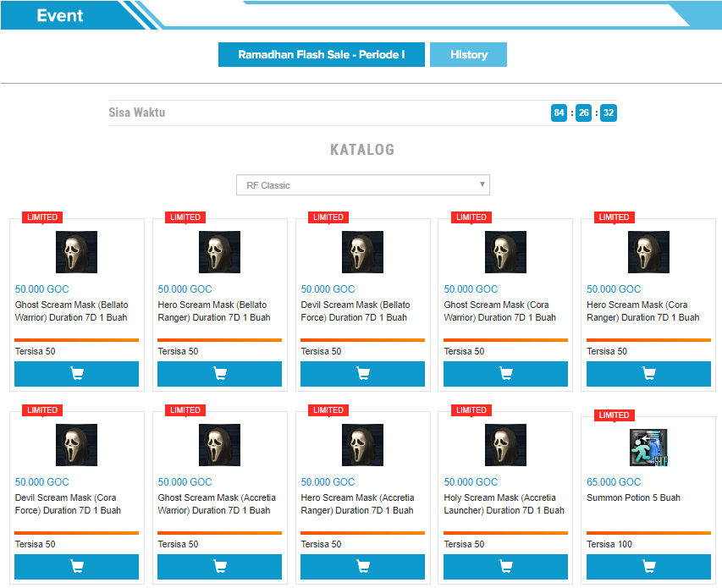Open Hero Scream Mask (Accretia Ranger) image
Image resolution: width=722 pixels, height=588 pixels.
point(362,445)
